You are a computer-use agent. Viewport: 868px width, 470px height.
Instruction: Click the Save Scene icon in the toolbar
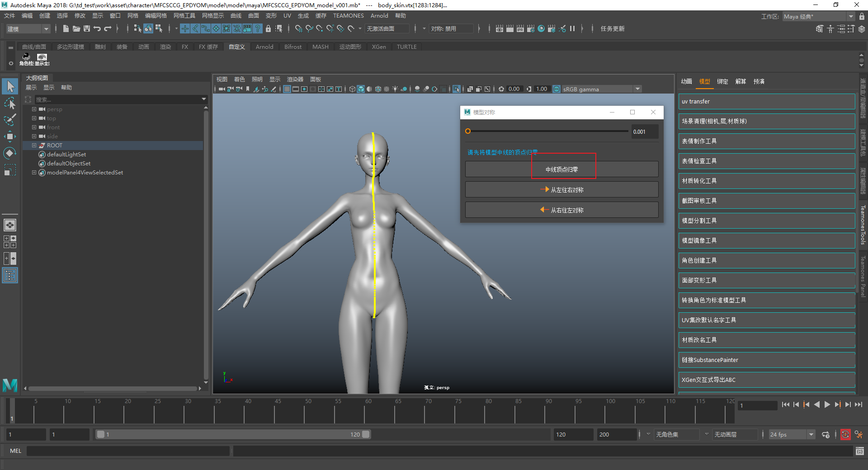pyautogui.click(x=87, y=29)
